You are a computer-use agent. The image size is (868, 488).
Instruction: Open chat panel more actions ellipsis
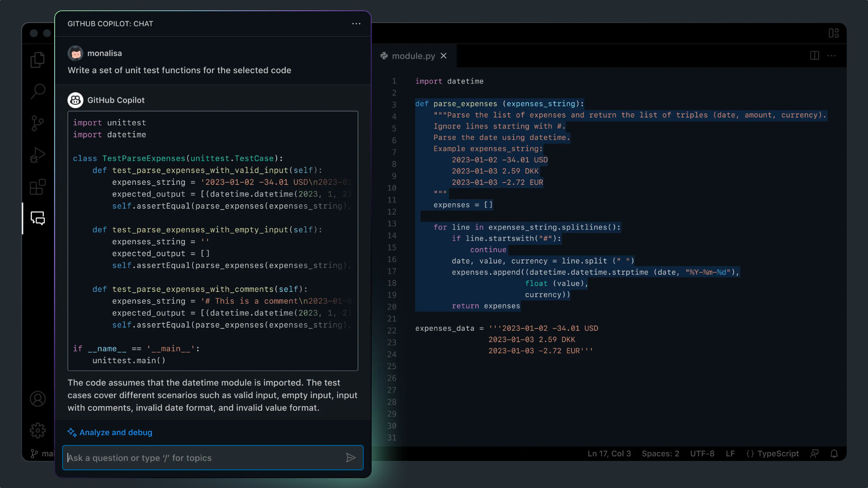coord(356,23)
